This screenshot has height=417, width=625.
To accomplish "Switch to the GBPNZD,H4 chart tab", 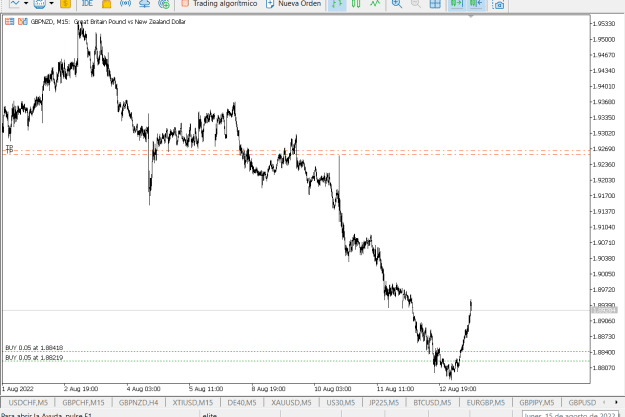I will pos(138,403).
